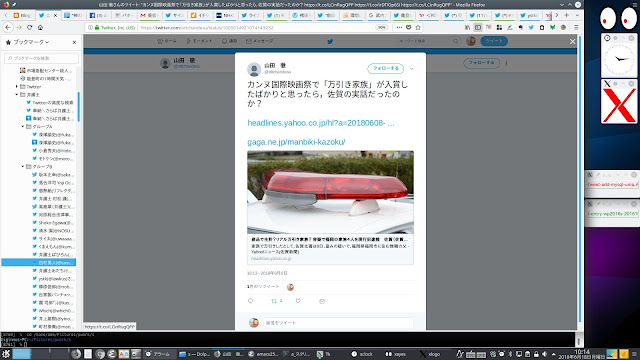This screenshot has height=360, width=640.
Task: Close the active Twitter tab
Action: pos(56,15)
